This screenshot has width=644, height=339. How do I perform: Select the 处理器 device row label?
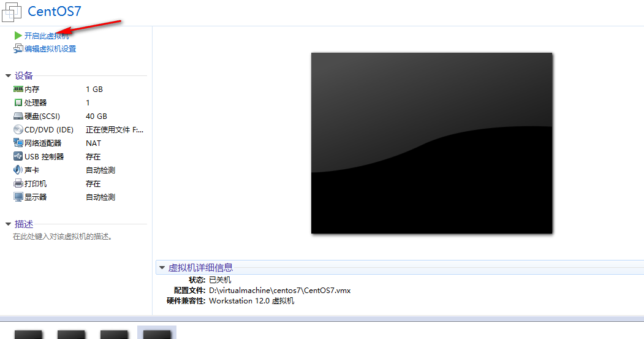coord(36,103)
